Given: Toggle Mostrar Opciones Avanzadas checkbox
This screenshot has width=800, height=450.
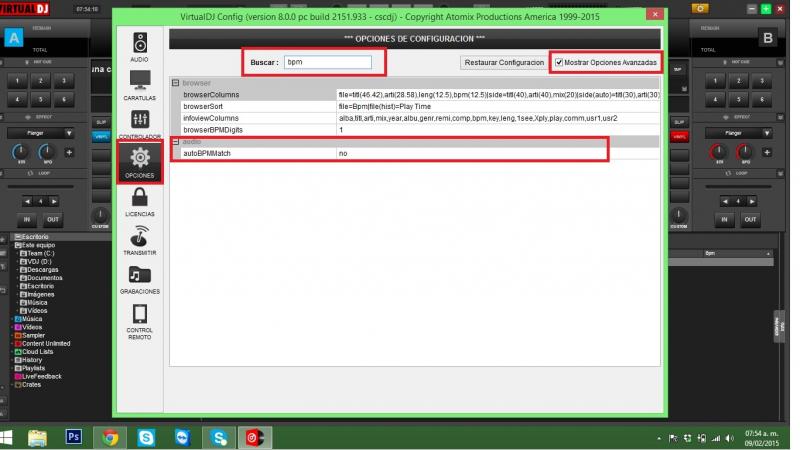Looking at the screenshot, I should [559, 62].
